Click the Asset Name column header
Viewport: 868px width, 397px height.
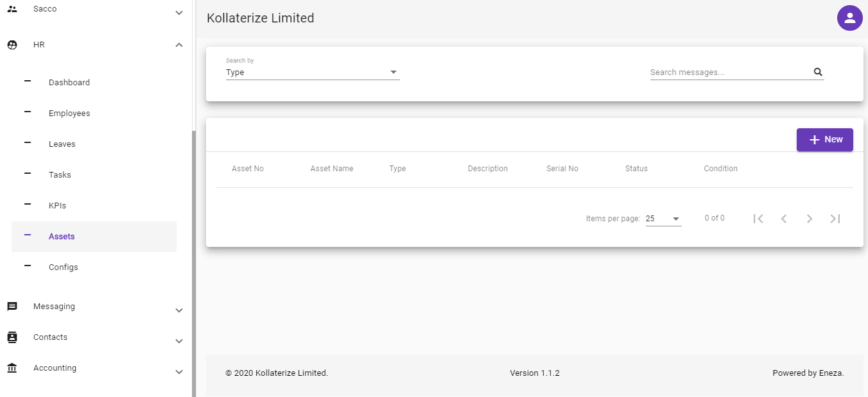(x=332, y=169)
